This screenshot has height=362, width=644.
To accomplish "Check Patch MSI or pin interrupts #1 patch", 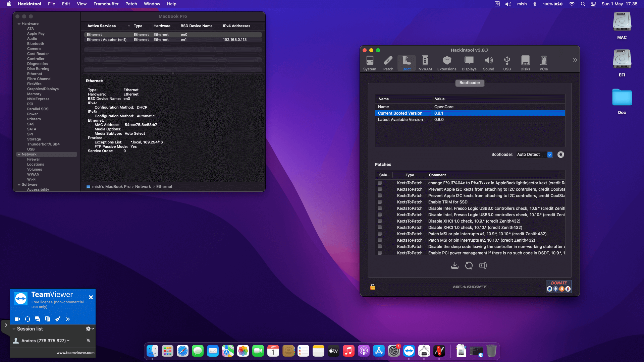I will click(380, 234).
